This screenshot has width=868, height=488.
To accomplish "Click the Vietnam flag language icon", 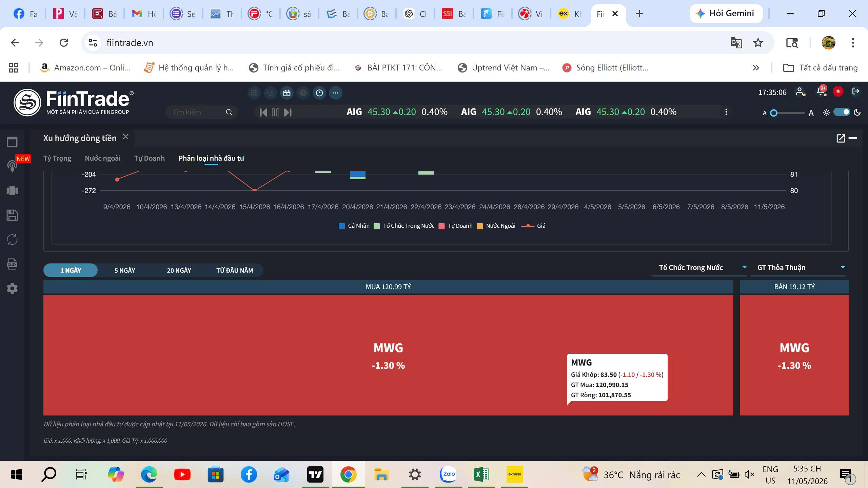I will (x=838, y=91).
